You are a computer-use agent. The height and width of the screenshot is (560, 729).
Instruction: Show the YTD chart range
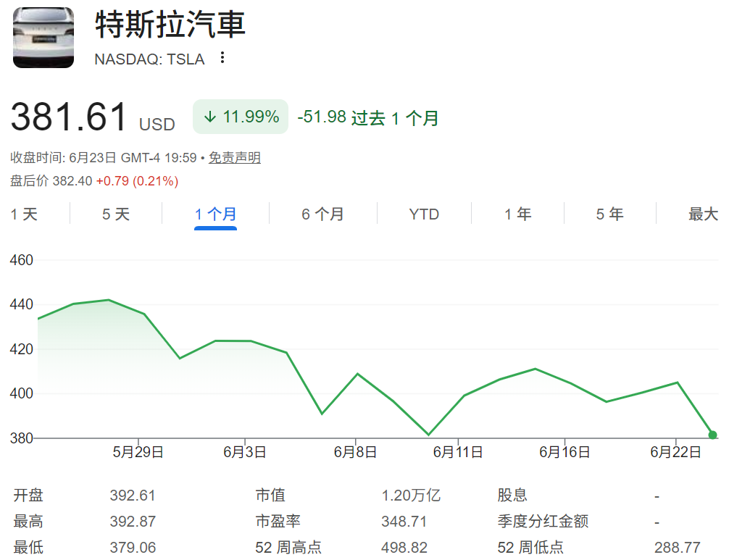click(424, 214)
